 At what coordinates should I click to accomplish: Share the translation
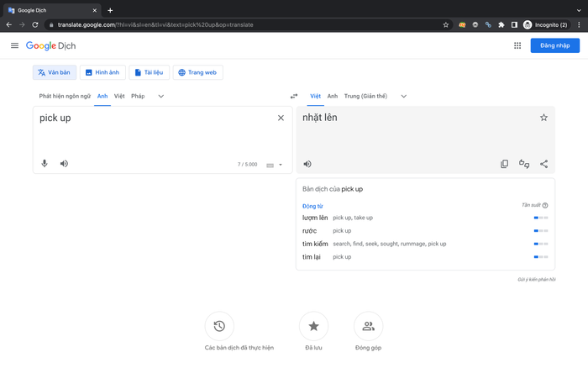tap(543, 164)
